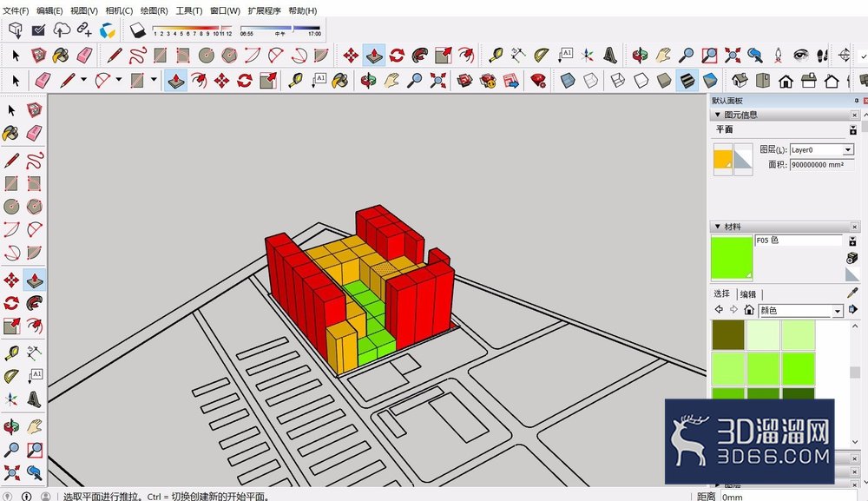Select the Scale tool in left palette
Image resolution: width=868 pixels, height=501 pixels.
point(11,326)
